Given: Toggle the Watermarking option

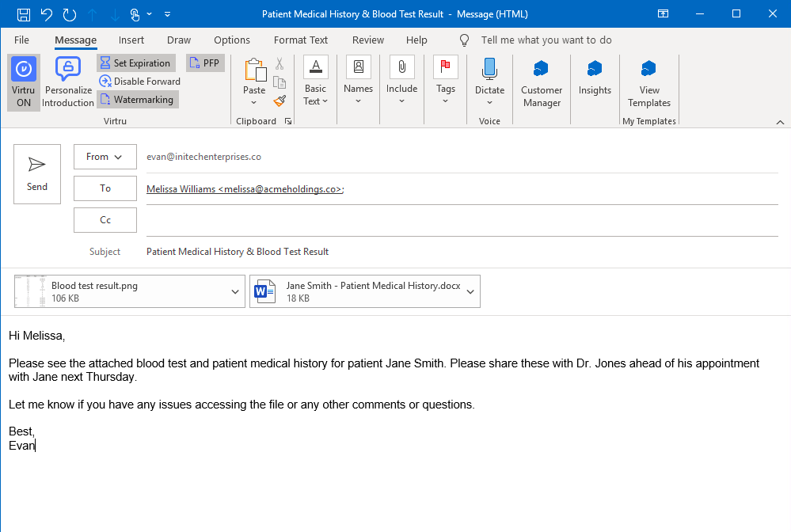Looking at the screenshot, I should (137, 100).
